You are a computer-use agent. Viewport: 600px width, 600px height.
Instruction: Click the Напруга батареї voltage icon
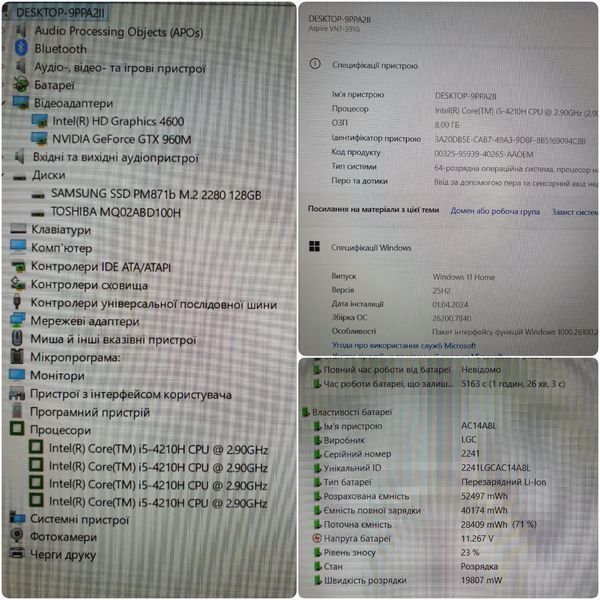tap(317, 538)
